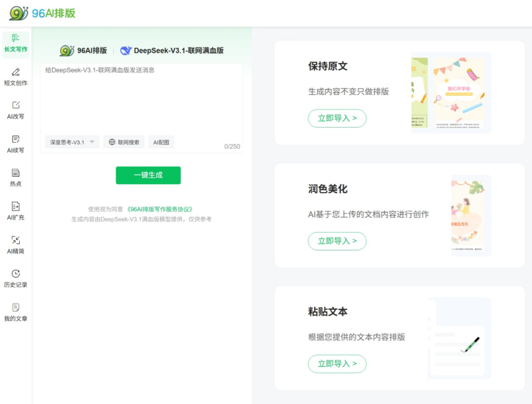532x404 pixels.
Task: Click 立即导入 under 粘贴文本
Action: pyautogui.click(x=337, y=363)
